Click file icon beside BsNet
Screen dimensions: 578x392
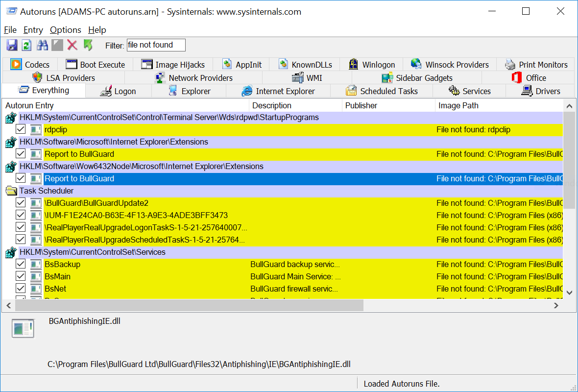tap(36, 289)
